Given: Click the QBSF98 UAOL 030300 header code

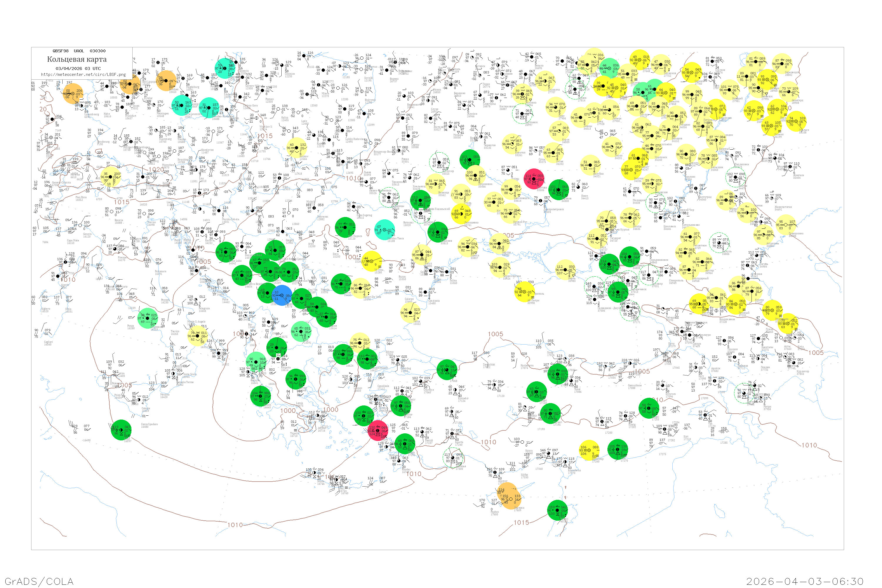Looking at the screenshot, I should tap(79, 51).
